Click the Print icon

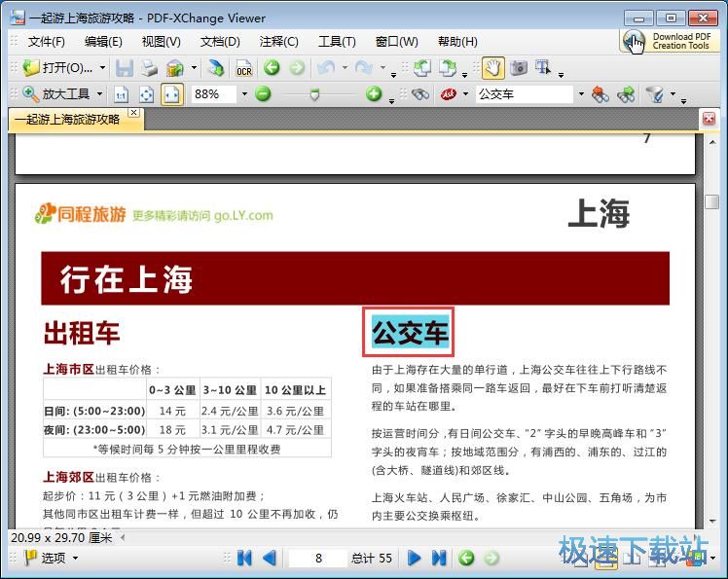pos(149,68)
